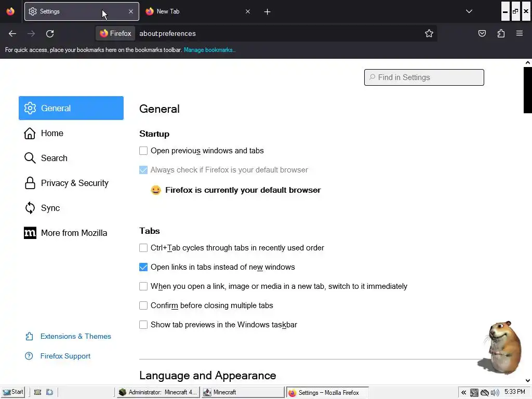Open the Firefox hamburger application menu
Viewport: 532px width, 399px height.
point(520,34)
